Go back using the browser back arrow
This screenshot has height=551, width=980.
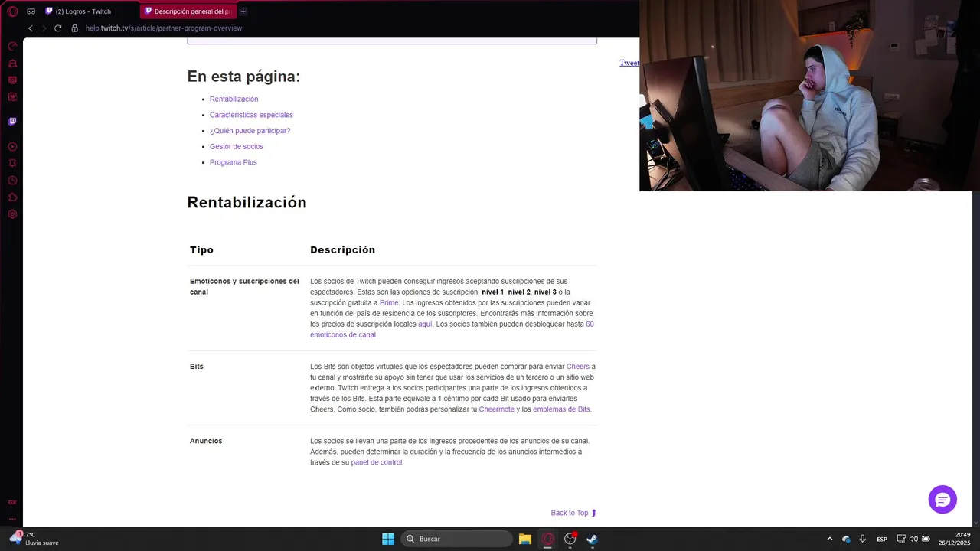(x=31, y=28)
